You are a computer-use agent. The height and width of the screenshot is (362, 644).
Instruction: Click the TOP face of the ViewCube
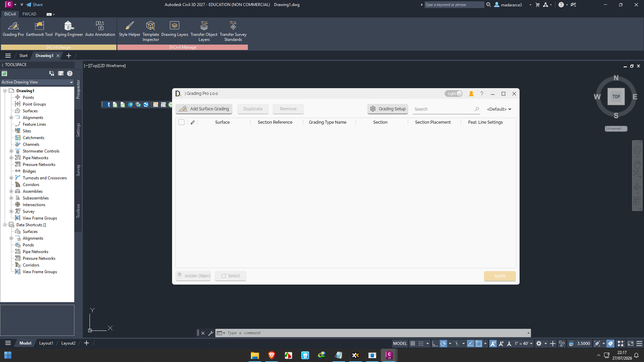click(616, 97)
